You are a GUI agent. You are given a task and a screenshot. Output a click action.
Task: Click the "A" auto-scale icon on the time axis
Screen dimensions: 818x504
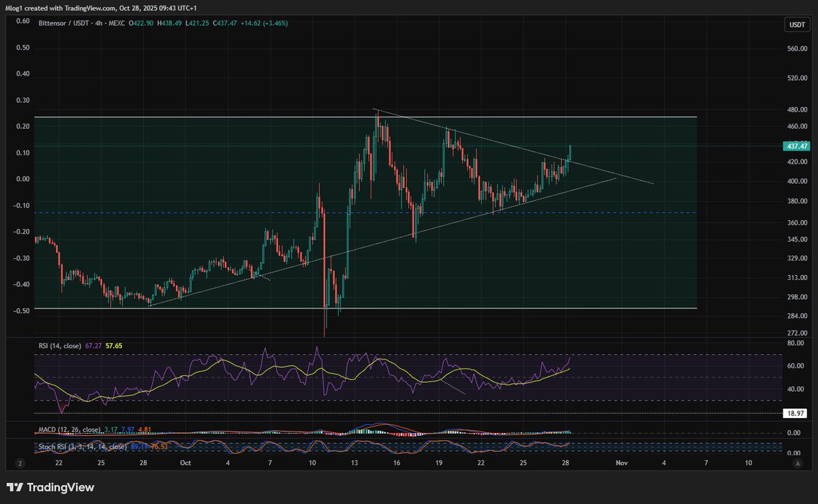click(x=796, y=462)
